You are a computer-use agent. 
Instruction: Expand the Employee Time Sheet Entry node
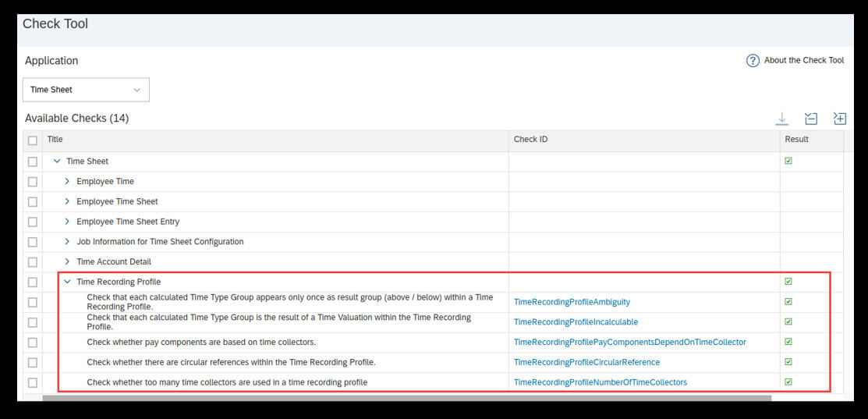[x=68, y=222]
